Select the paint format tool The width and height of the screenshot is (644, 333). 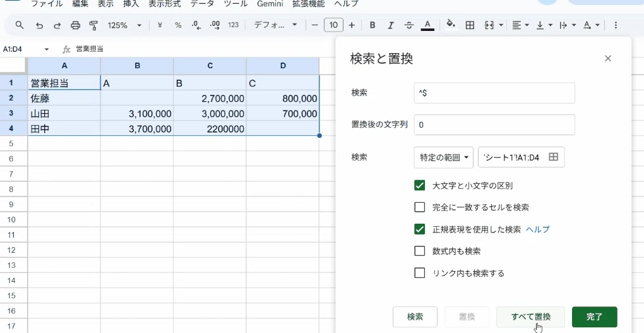click(x=93, y=25)
